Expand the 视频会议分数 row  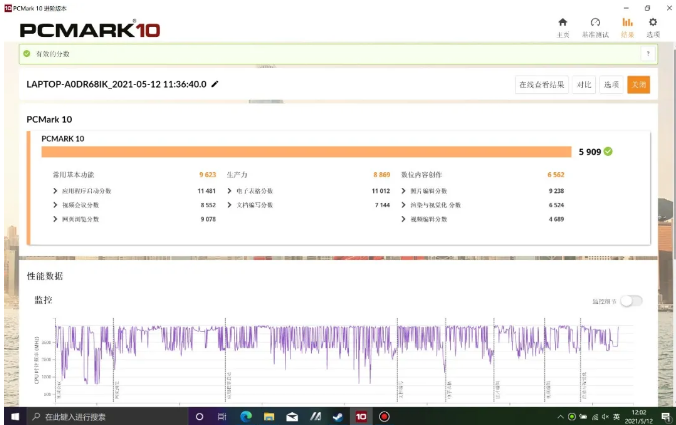[x=56, y=204]
